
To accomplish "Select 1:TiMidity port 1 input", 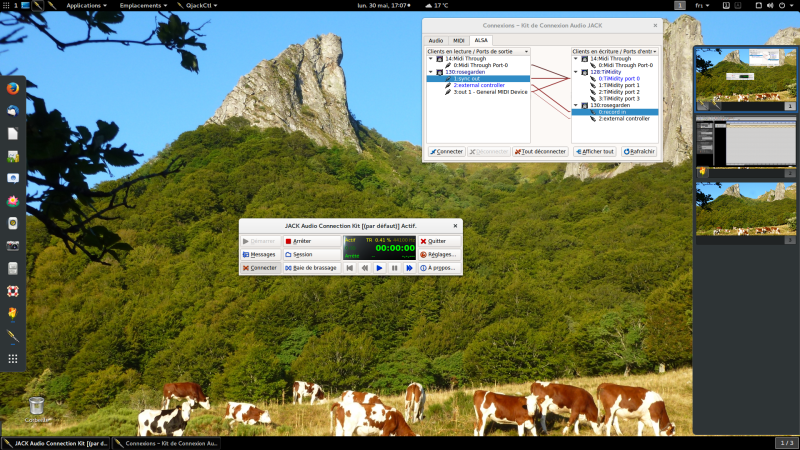I will tap(619, 85).
